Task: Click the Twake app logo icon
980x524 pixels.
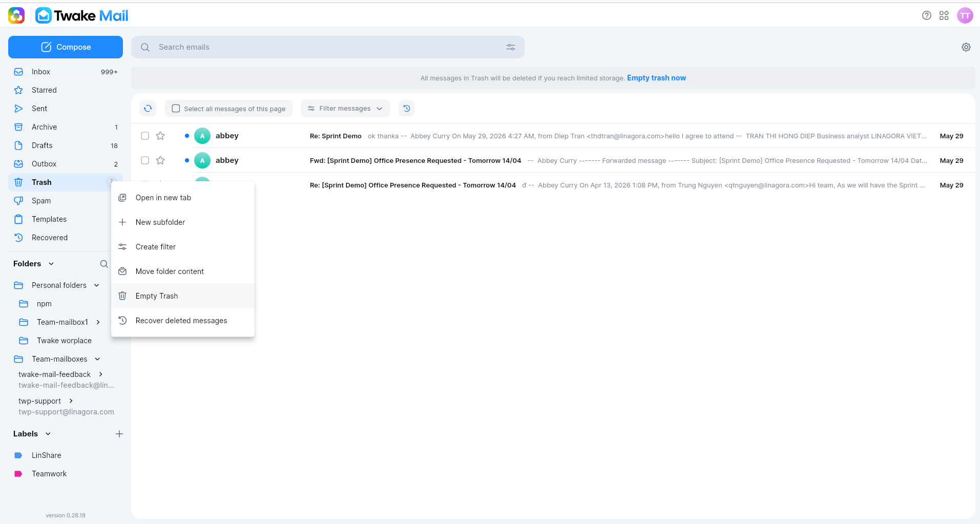Action: tap(16, 16)
